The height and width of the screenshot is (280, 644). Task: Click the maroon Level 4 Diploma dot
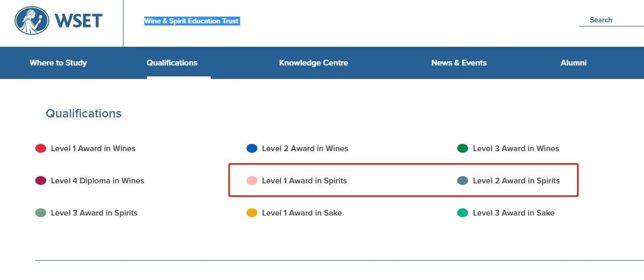click(x=40, y=181)
